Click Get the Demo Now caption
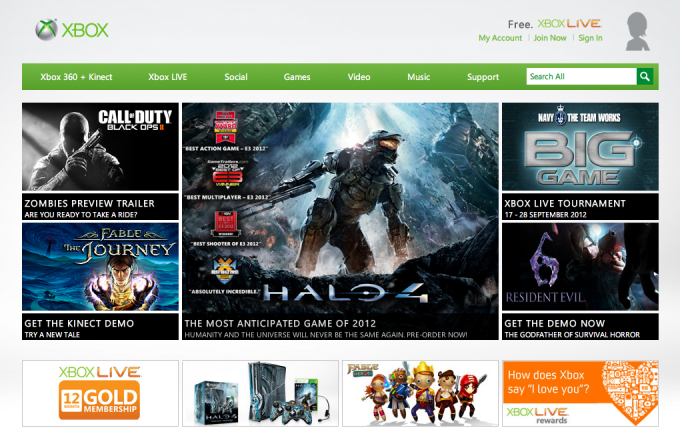Viewport: 680px width, 434px height. point(580,326)
